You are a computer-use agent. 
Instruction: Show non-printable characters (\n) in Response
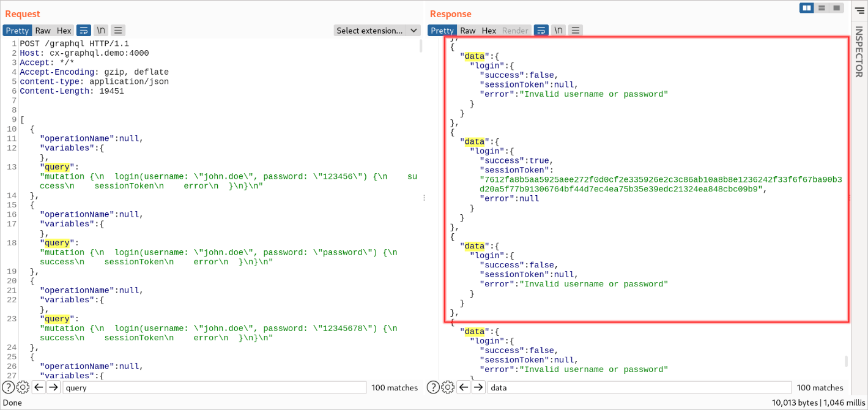[558, 31]
